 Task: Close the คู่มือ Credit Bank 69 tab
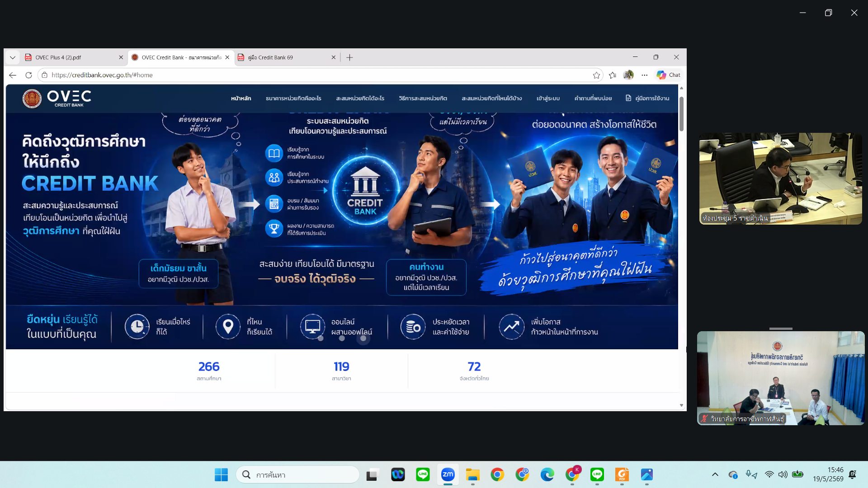click(333, 57)
